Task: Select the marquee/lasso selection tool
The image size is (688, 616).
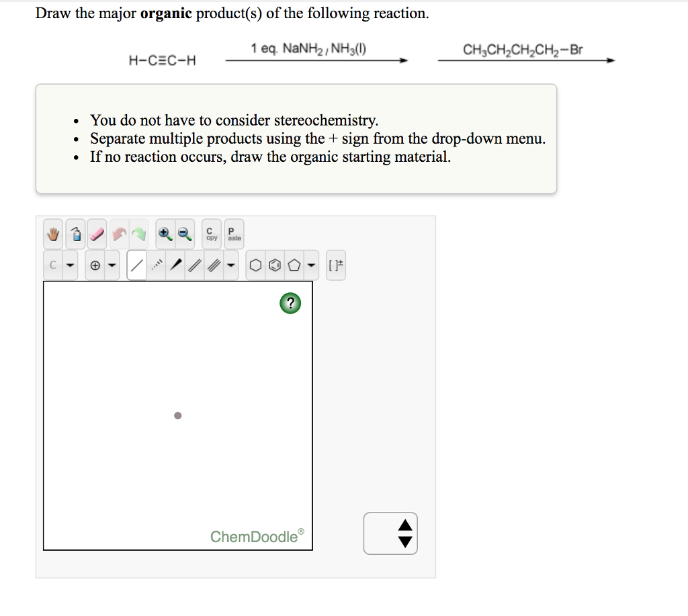Action: coord(75,233)
